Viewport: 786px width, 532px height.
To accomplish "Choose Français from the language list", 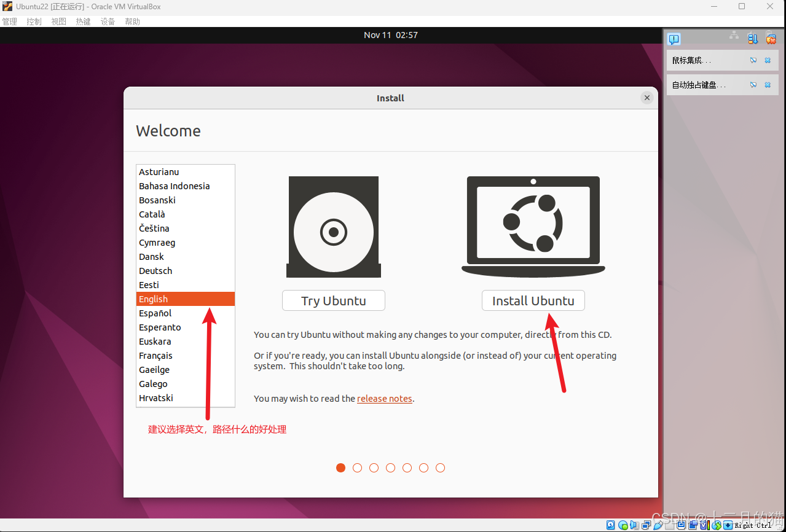I will tap(186, 356).
